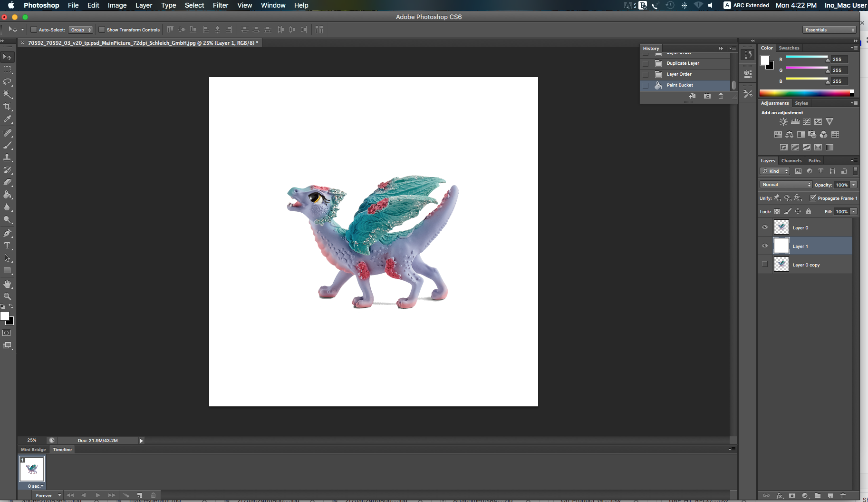The width and height of the screenshot is (868, 502).
Task: Select the Rectangle shape tool
Action: click(7, 270)
